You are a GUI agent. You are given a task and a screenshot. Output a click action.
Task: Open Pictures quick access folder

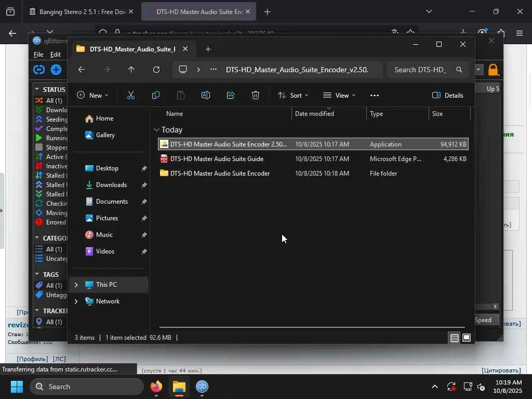[x=107, y=218]
